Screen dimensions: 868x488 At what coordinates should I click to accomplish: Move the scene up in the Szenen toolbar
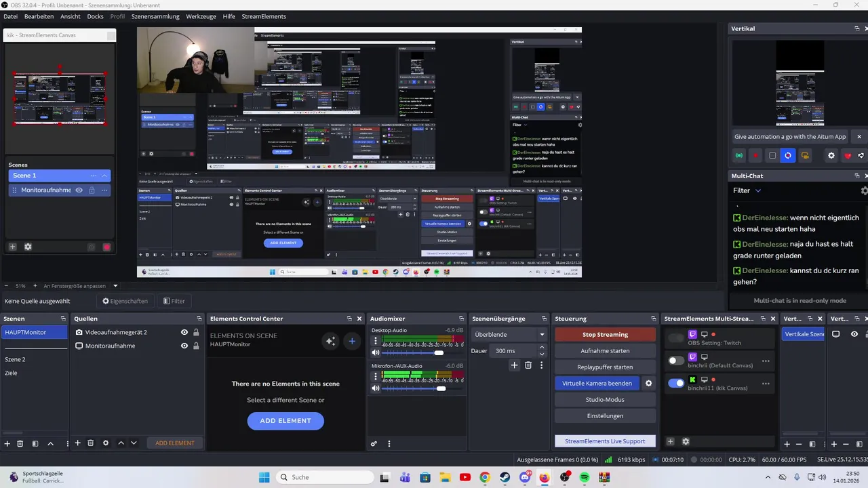pos(50,443)
